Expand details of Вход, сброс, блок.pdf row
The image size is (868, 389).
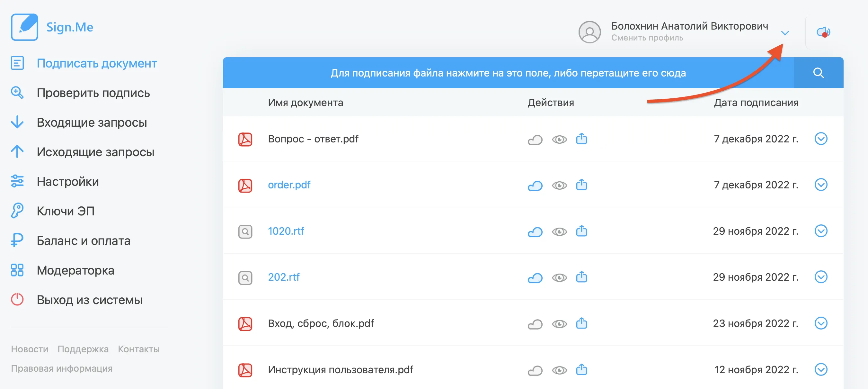(x=821, y=323)
